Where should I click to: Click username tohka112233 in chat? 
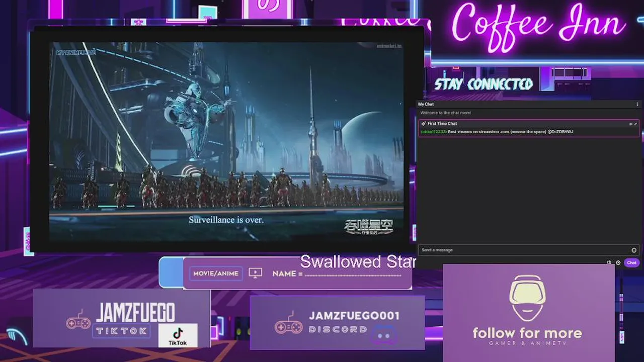tap(433, 132)
